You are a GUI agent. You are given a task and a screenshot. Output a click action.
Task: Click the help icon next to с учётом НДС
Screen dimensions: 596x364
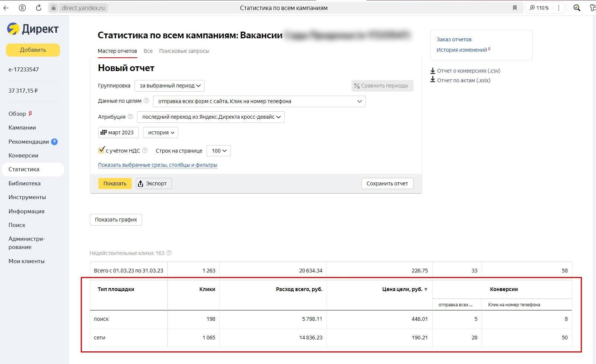145,150
